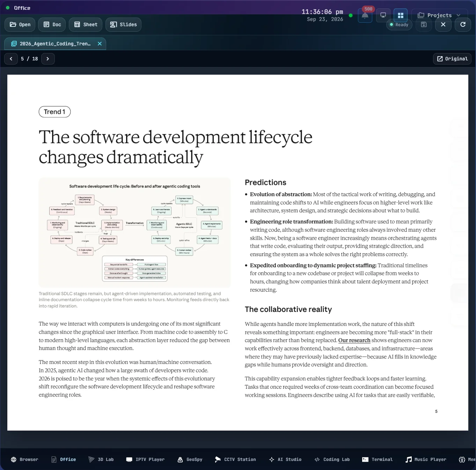Launch Browser from the taskbar
This screenshot has height=470, width=476.
[24, 460]
